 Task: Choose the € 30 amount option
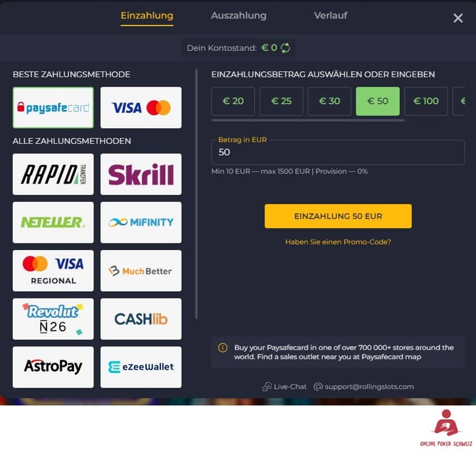[330, 101]
